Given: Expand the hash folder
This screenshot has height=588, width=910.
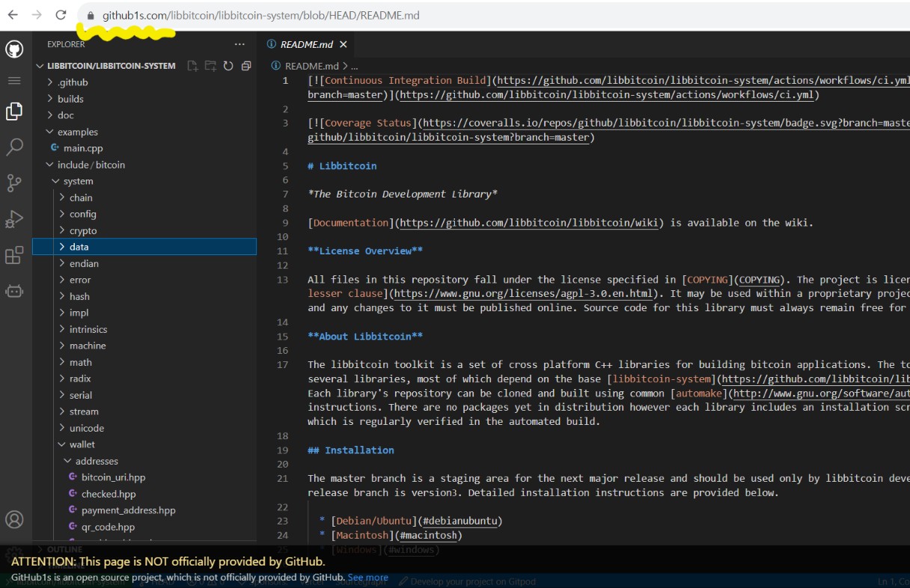Looking at the screenshot, I should click(x=79, y=296).
